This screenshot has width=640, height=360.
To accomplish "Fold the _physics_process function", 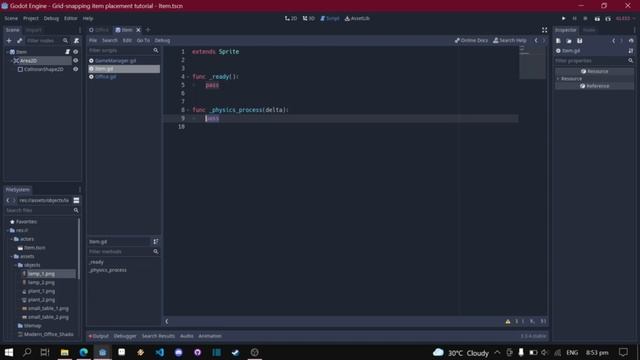I will click(188, 110).
